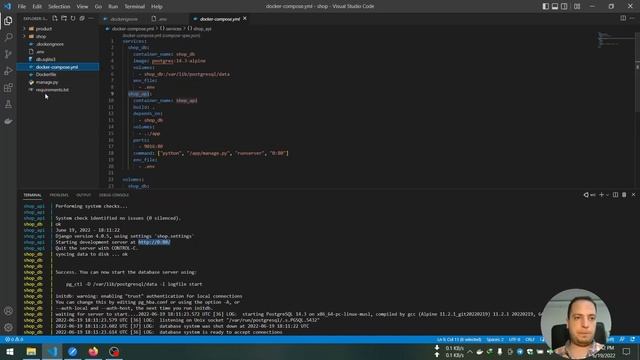This screenshot has height=360, width=640.
Task: Open .dockerignore file in Explorer
Action: [49, 44]
